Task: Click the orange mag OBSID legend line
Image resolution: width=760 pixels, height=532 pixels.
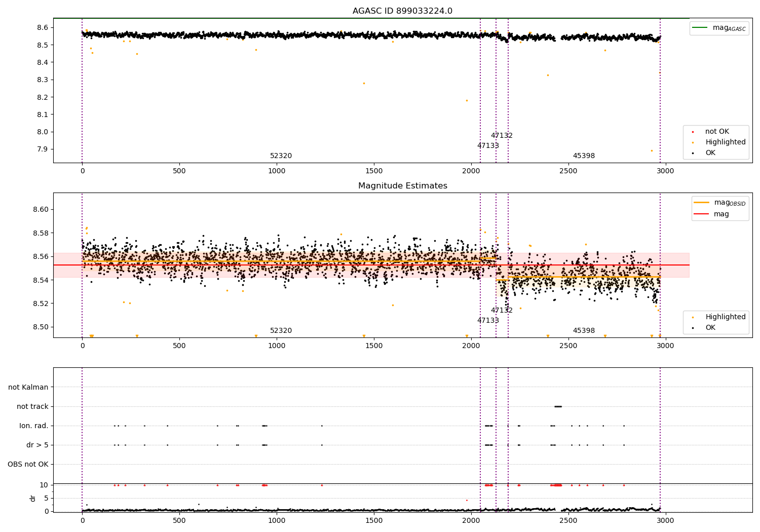Action: 702,203
